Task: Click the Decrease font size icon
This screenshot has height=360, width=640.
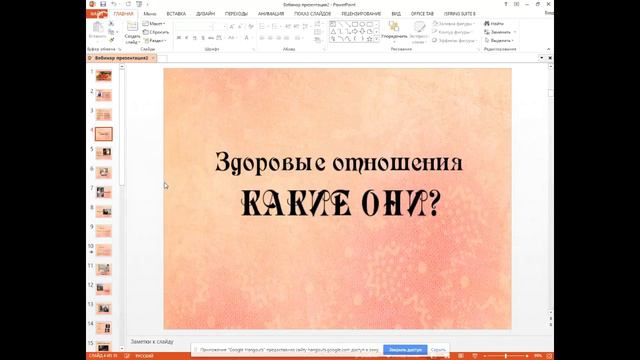Action: 240,27
